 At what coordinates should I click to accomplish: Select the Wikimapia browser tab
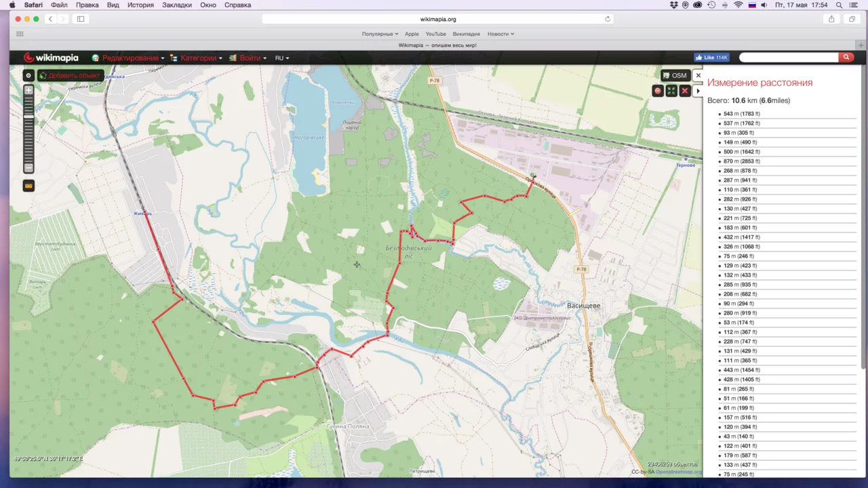point(437,45)
